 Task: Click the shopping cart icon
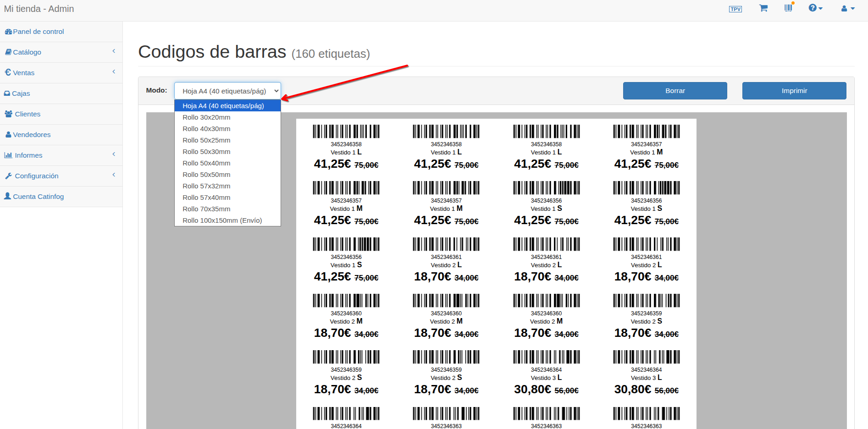coord(763,8)
